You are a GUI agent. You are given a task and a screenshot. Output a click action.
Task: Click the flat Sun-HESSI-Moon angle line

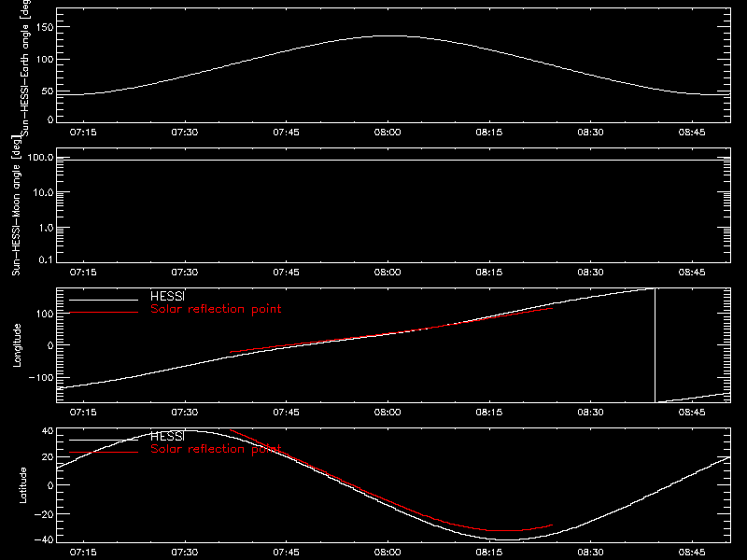point(393,160)
